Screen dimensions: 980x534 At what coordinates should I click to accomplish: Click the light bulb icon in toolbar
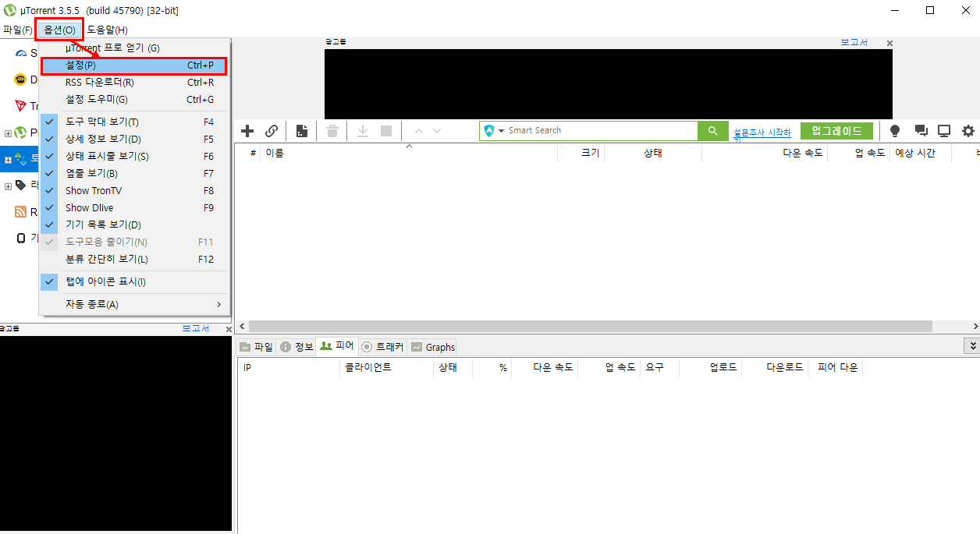(895, 131)
